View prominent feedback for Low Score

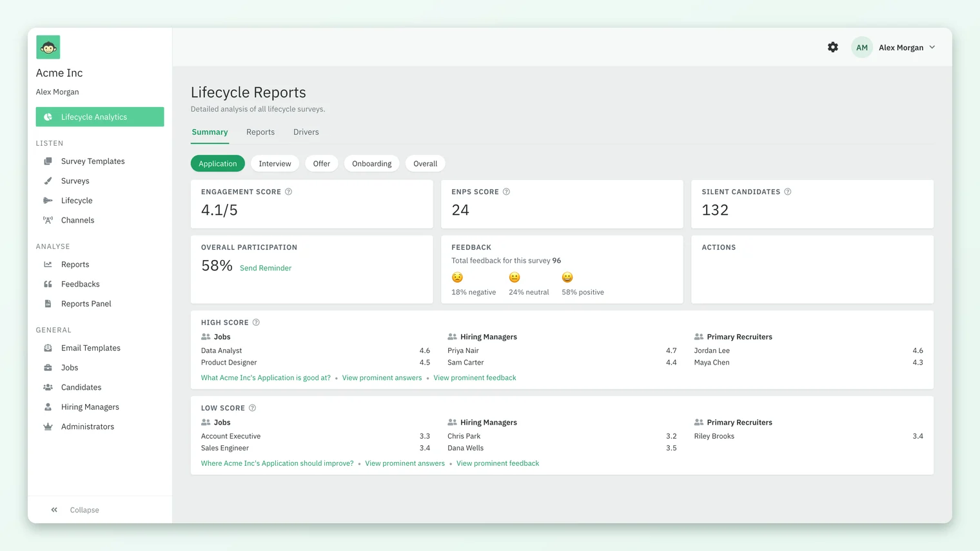click(x=498, y=463)
